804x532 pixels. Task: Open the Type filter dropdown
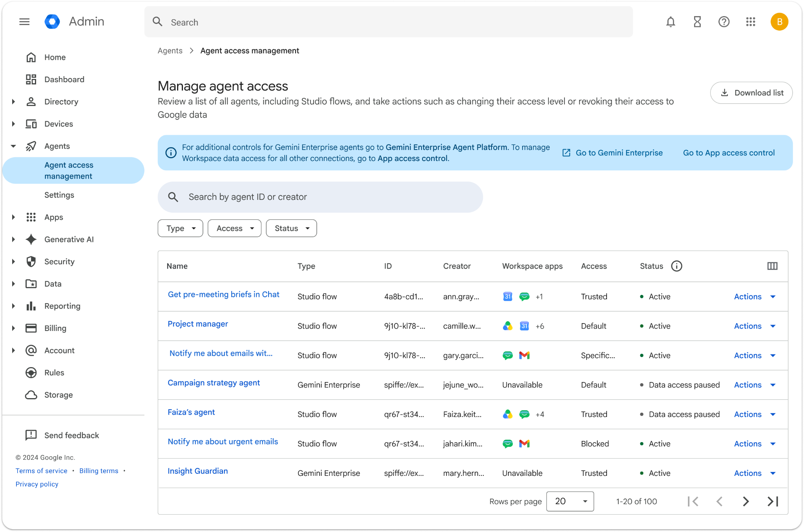[x=180, y=228]
